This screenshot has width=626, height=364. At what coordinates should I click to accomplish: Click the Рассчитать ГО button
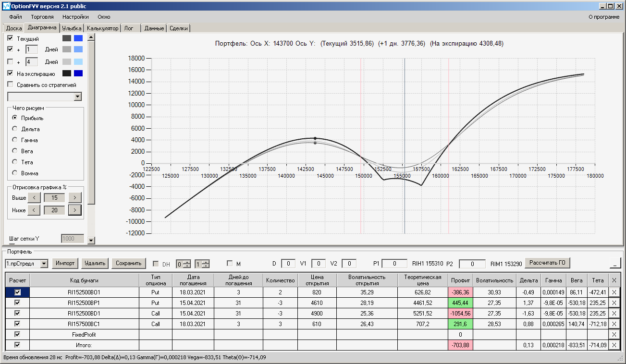(x=547, y=263)
